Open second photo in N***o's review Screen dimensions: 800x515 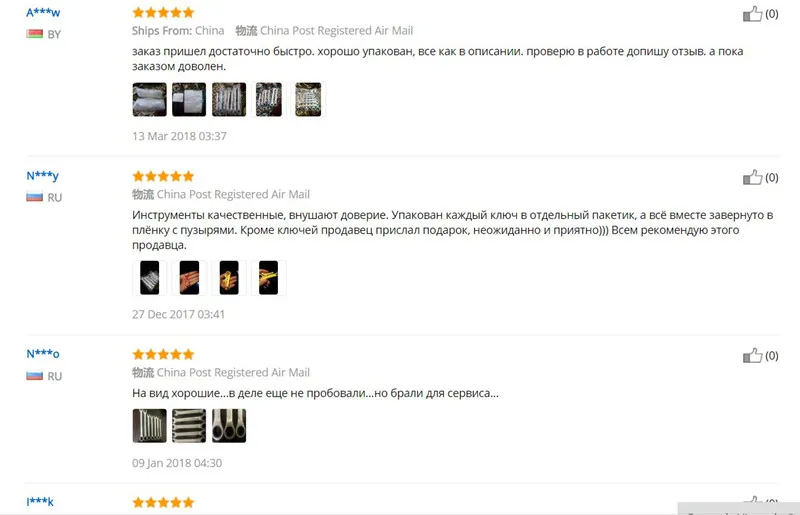(x=189, y=426)
